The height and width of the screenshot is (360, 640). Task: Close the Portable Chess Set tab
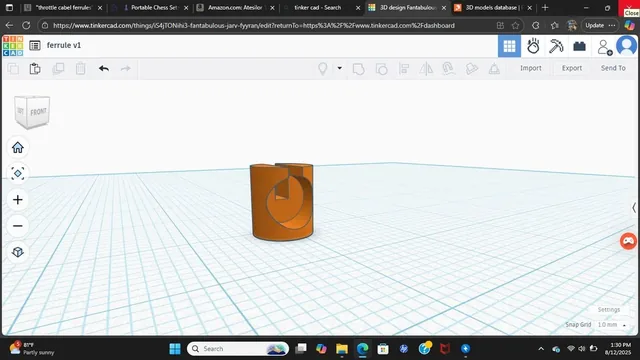[186, 8]
